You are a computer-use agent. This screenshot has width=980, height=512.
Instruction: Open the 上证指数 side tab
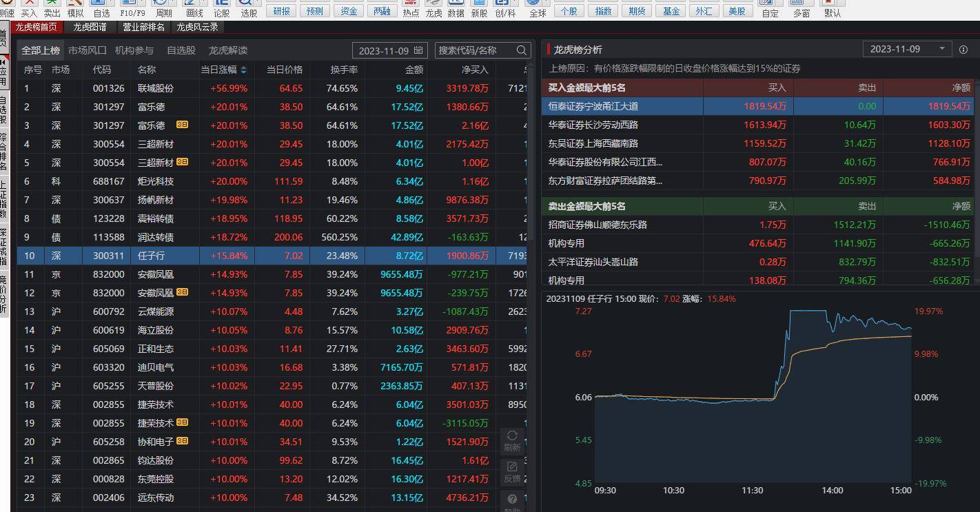tap(3, 199)
